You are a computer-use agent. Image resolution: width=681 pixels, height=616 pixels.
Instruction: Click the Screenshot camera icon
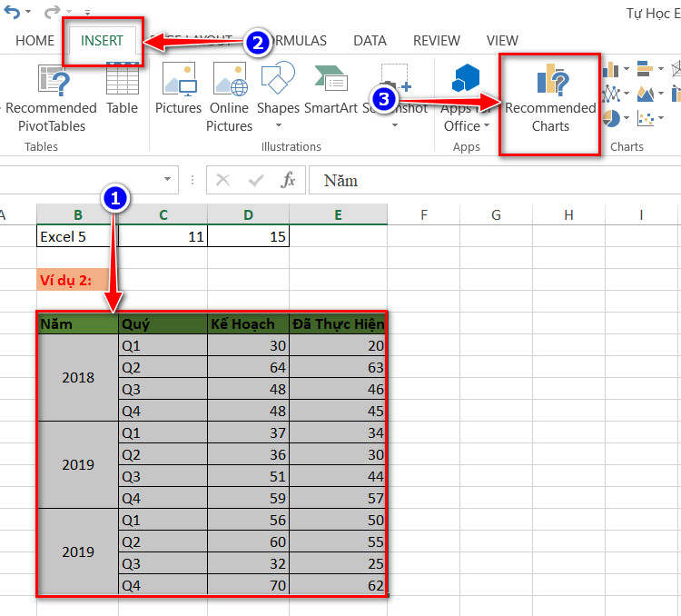click(394, 80)
